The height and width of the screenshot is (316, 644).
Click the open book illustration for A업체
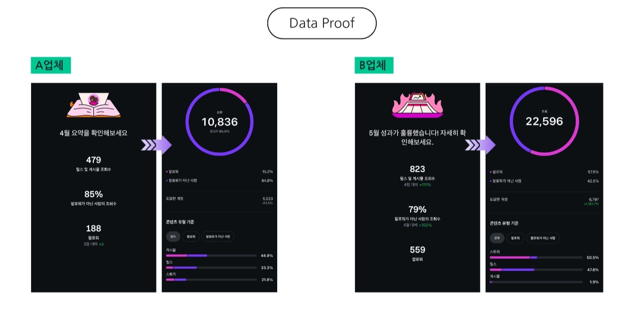[x=93, y=106]
